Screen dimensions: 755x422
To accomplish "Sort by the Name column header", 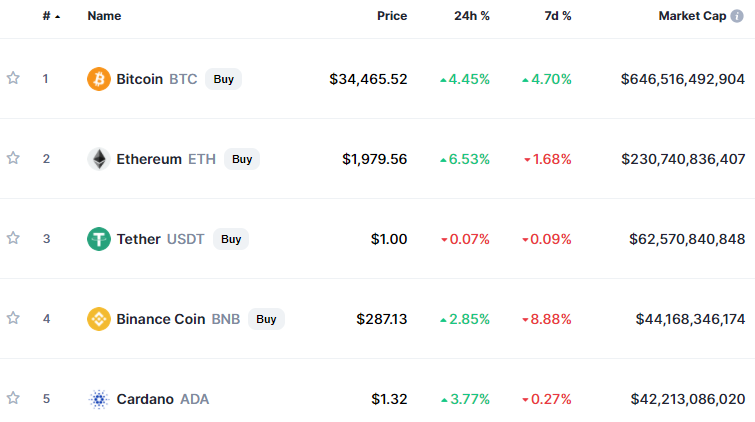I will pyautogui.click(x=104, y=16).
